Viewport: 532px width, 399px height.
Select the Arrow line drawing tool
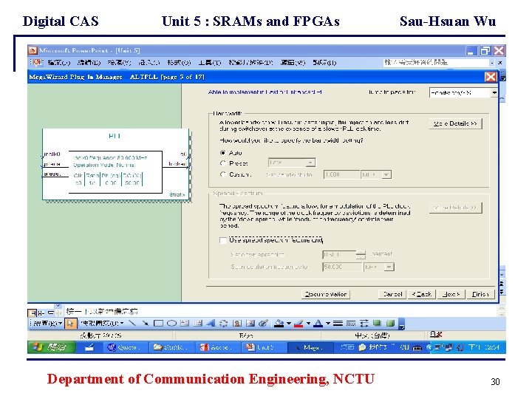coord(146,324)
